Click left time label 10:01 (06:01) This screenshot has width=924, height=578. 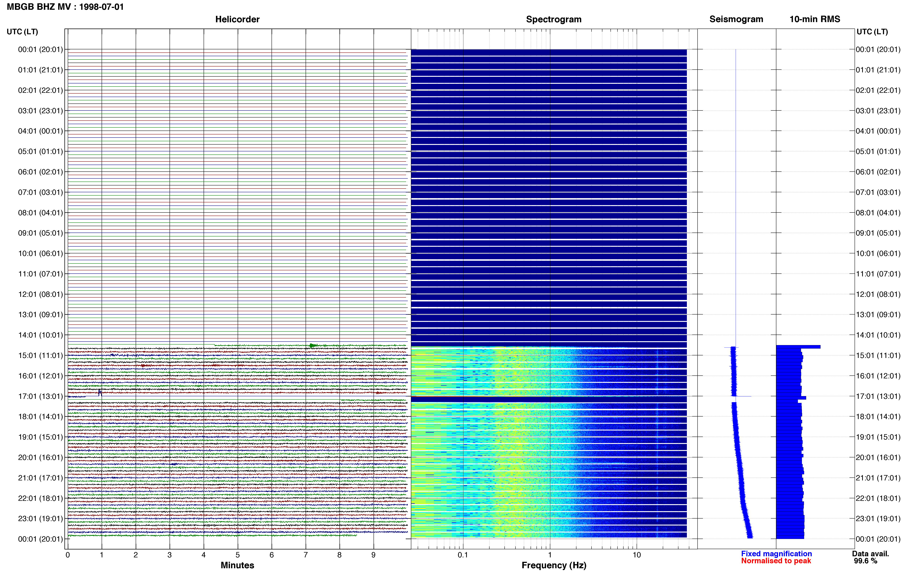[x=41, y=253]
